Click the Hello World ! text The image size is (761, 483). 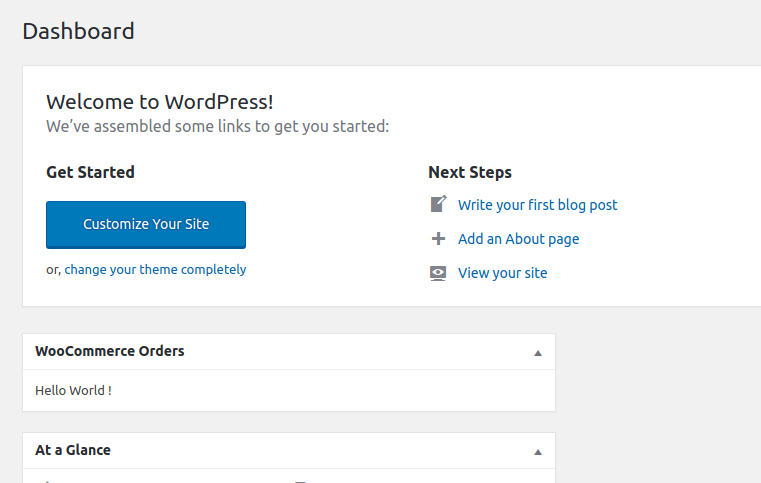click(73, 390)
